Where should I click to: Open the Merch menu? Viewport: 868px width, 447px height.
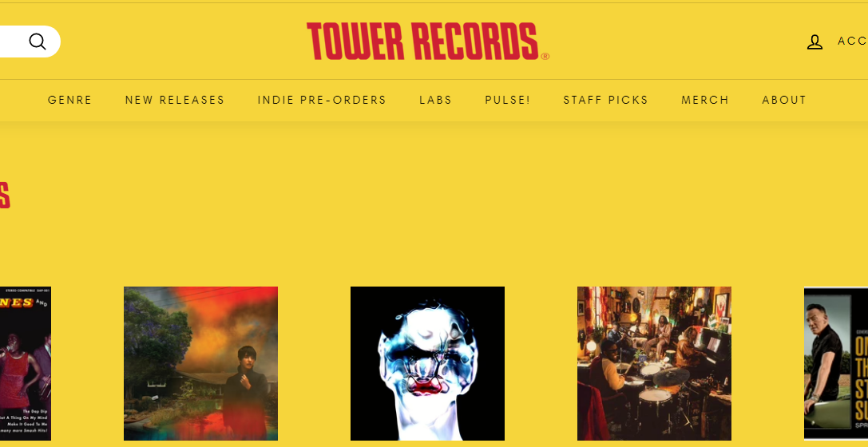(x=704, y=100)
